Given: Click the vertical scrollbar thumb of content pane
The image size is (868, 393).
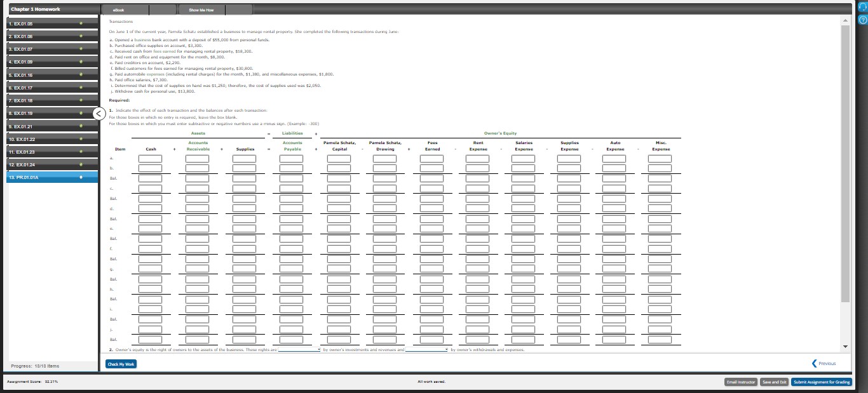Looking at the screenshot, I should [844, 165].
